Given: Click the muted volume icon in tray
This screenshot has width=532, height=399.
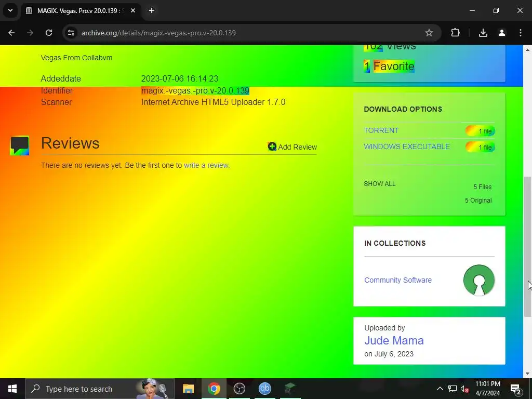Looking at the screenshot, I should pos(464,389).
